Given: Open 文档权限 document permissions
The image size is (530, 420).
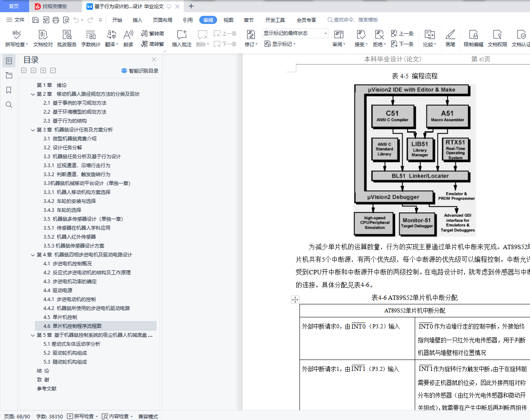Looking at the screenshot, I should [498, 39].
